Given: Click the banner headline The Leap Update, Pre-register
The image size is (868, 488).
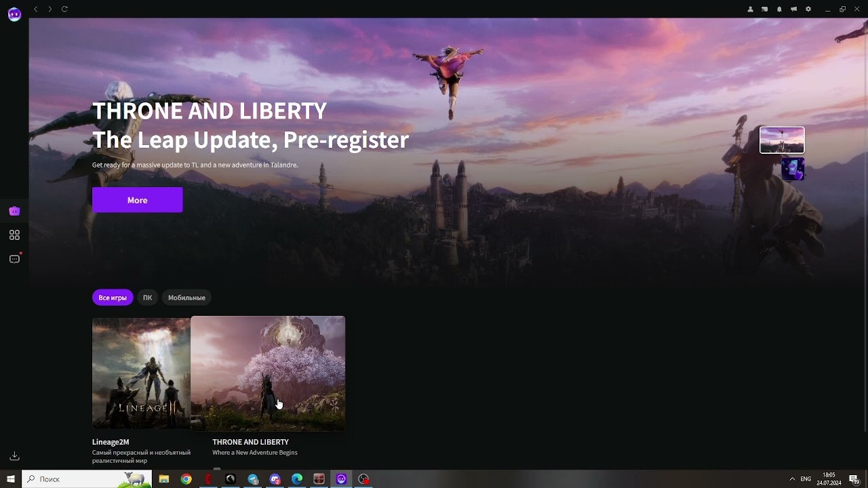Looking at the screenshot, I should click(250, 140).
